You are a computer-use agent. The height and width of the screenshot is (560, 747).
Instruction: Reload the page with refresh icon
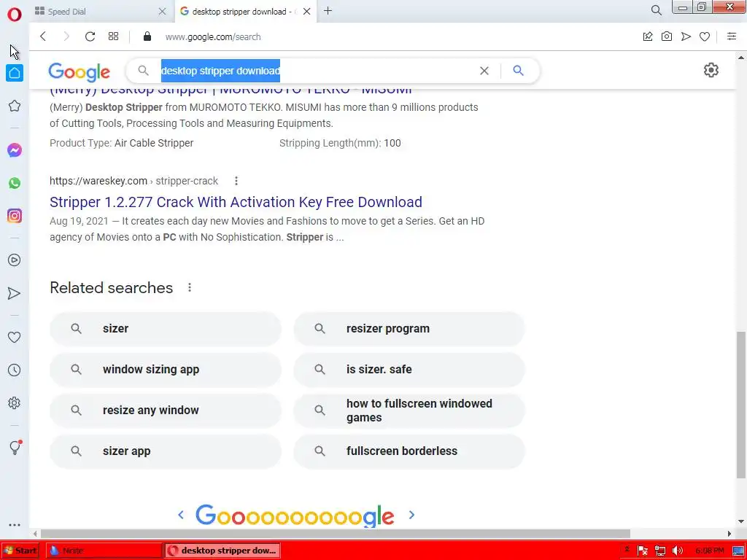click(90, 36)
